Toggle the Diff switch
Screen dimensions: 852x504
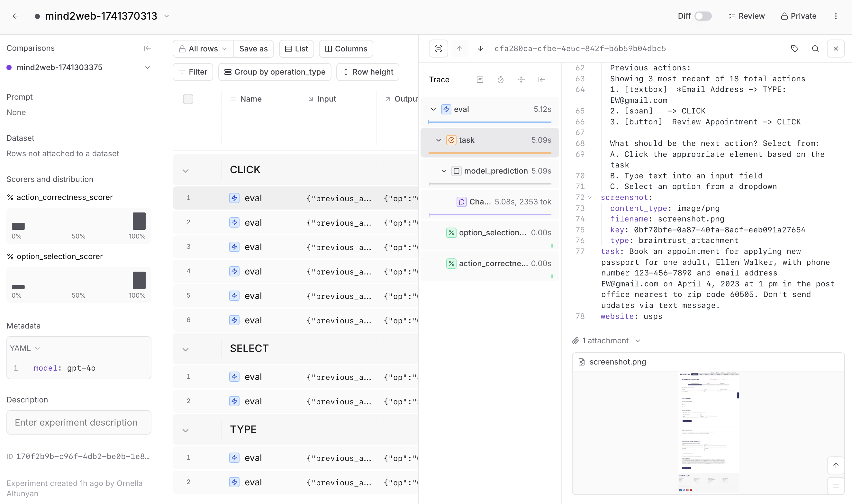703,16
